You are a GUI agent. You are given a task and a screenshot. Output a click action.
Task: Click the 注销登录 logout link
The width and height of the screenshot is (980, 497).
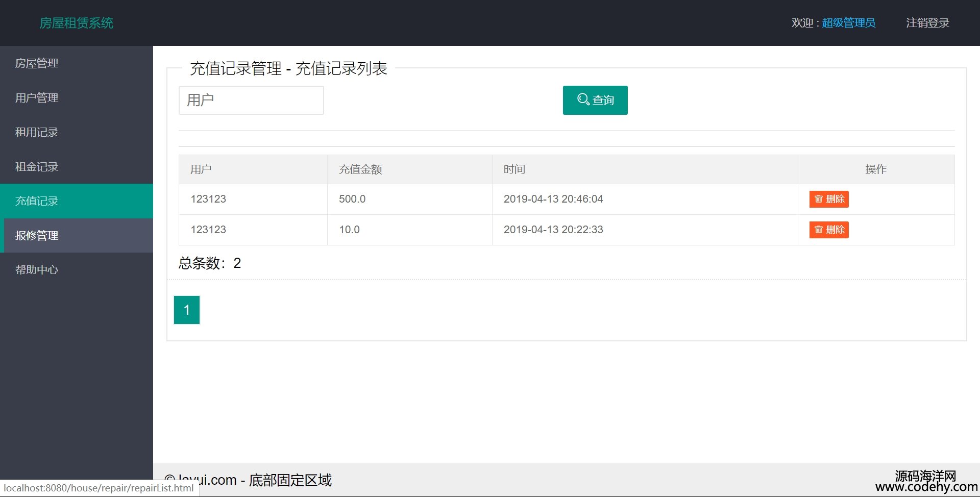pyautogui.click(x=927, y=23)
